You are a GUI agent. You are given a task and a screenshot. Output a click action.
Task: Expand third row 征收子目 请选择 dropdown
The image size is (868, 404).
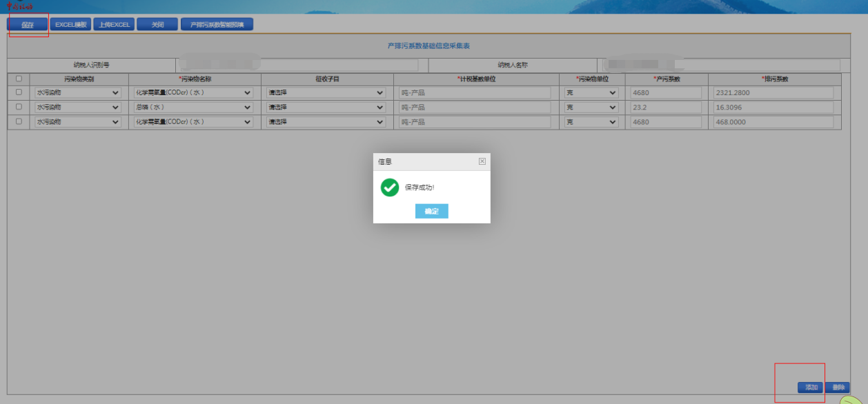pos(326,122)
